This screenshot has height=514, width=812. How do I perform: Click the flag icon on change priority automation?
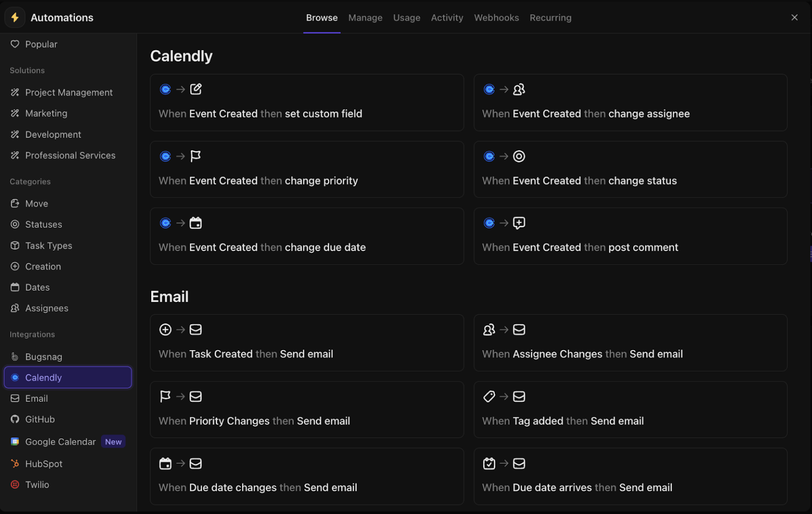pos(195,156)
